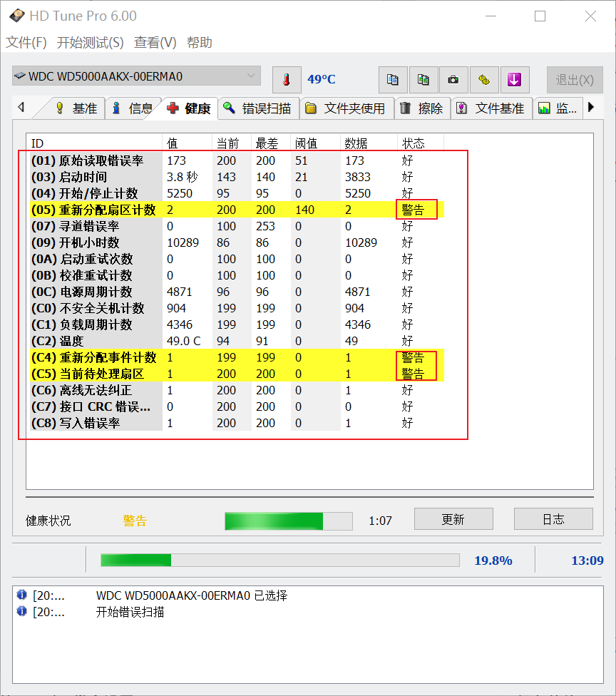Select row (C7) 接口 CRC 错误
This screenshot has height=696, width=616.
[237, 406]
